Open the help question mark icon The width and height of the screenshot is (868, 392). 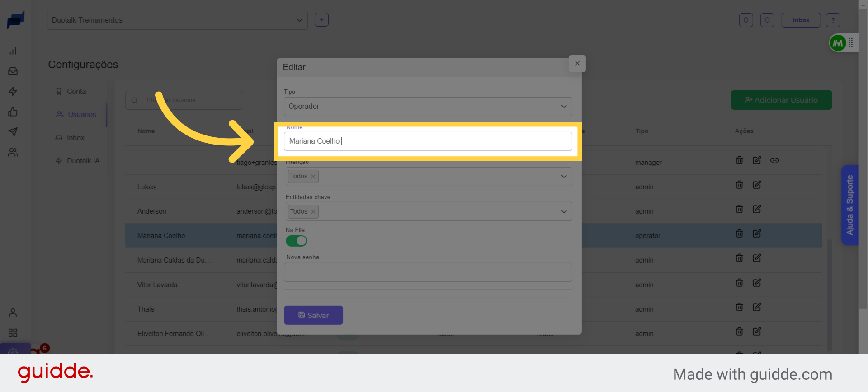coord(833,20)
